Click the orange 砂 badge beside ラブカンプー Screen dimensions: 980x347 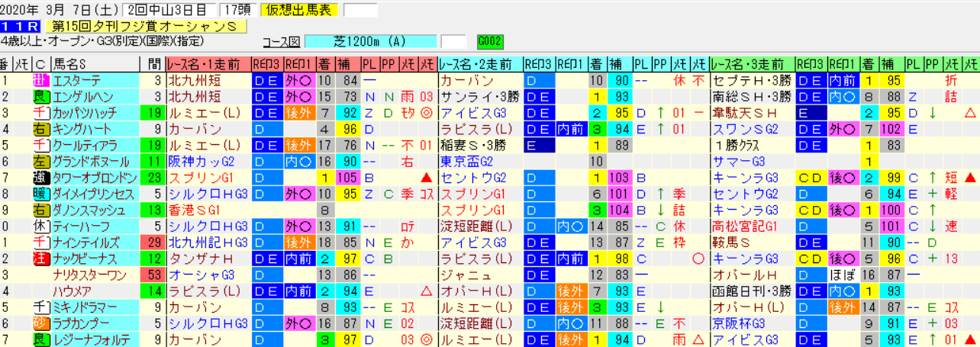click(x=40, y=323)
